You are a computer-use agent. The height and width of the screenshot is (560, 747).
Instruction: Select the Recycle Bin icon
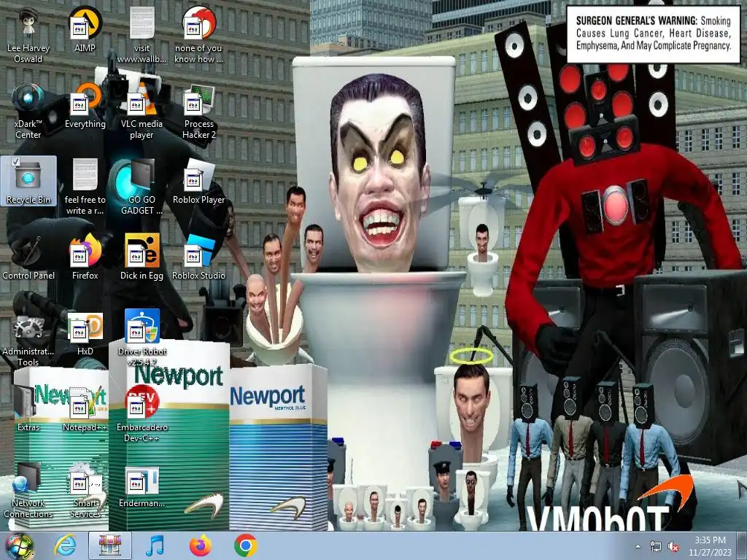[x=28, y=182]
